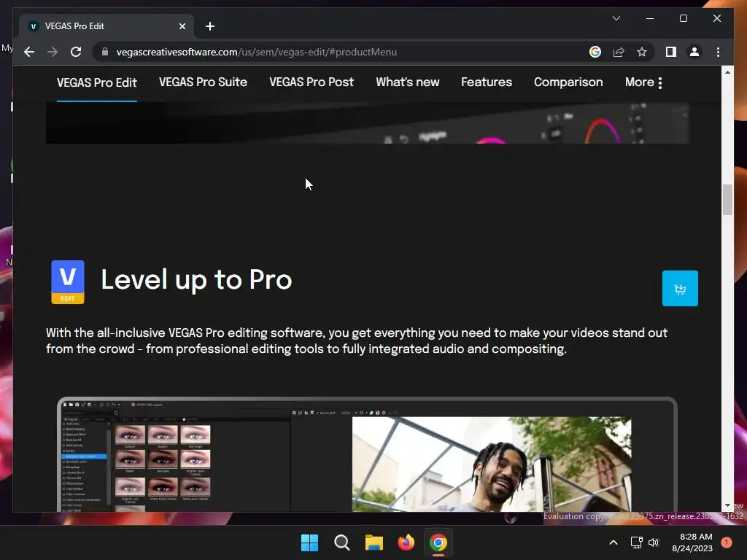Click the browser back arrow
Screen dimensions: 747x560
click(29, 52)
